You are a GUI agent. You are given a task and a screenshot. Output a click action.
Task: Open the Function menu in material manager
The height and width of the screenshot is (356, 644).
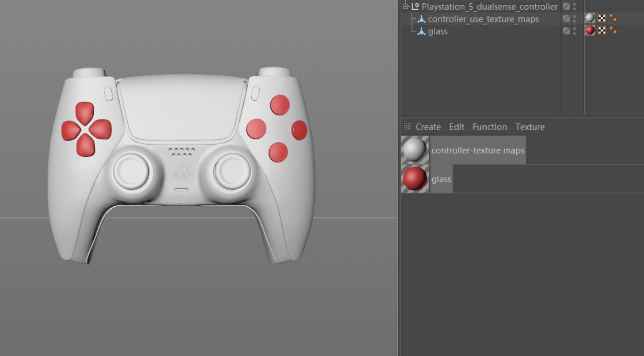click(x=490, y=127)
